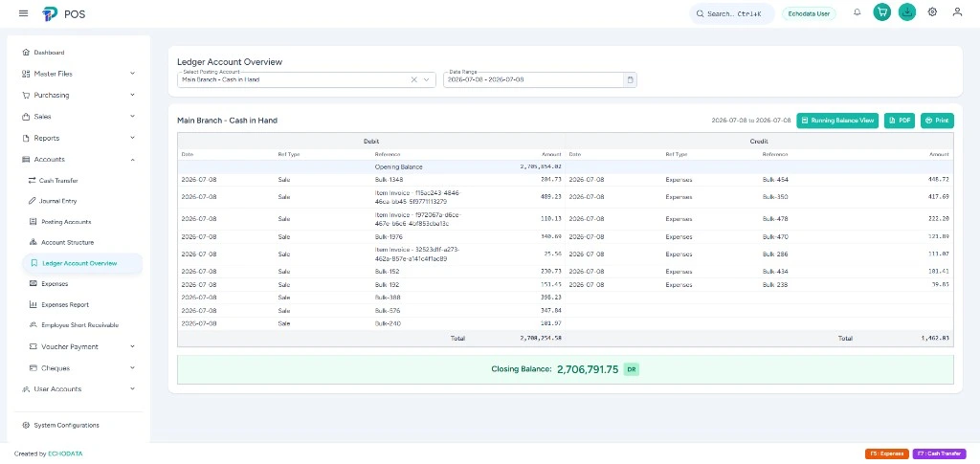The height and width of the screenshot is (464, 980).
Task: Switch to Running Balance View
Action: coord(837,121)
